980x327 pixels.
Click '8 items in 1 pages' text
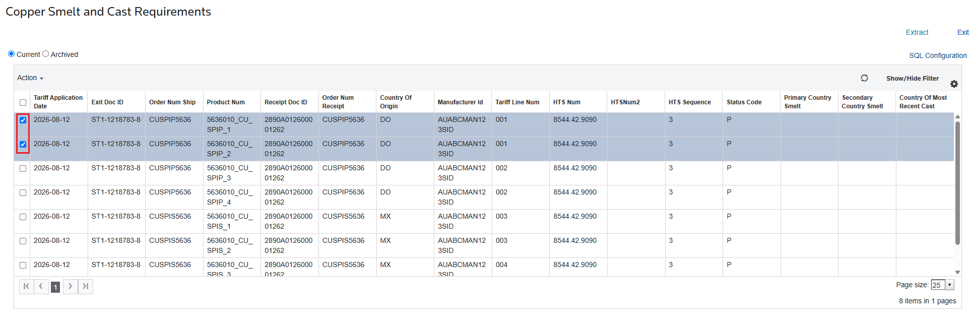(927, 301)
